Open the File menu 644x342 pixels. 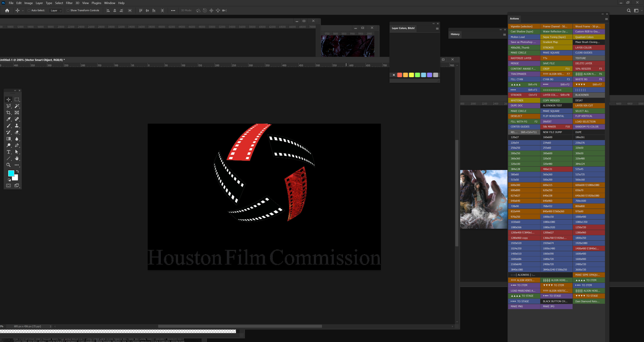11,3
